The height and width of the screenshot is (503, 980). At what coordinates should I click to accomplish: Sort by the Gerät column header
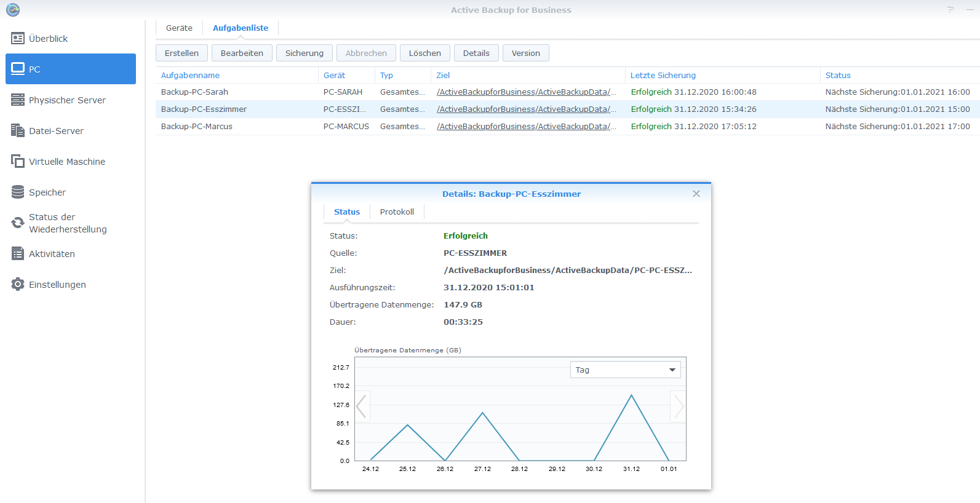tap(335, 75)
